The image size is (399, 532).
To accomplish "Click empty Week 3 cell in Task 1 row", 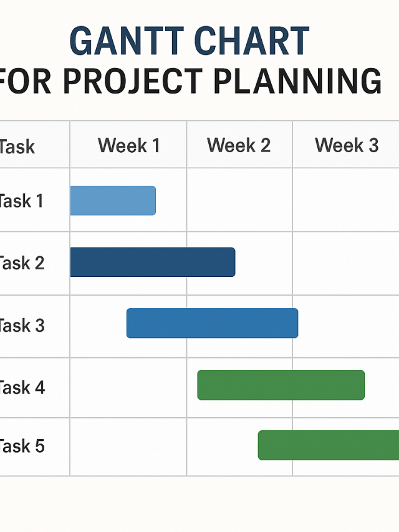I will (x=346, y=200).
